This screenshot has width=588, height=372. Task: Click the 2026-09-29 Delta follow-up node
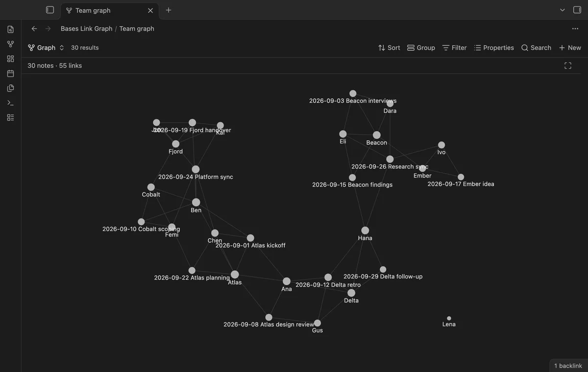(x=383, y=270)
